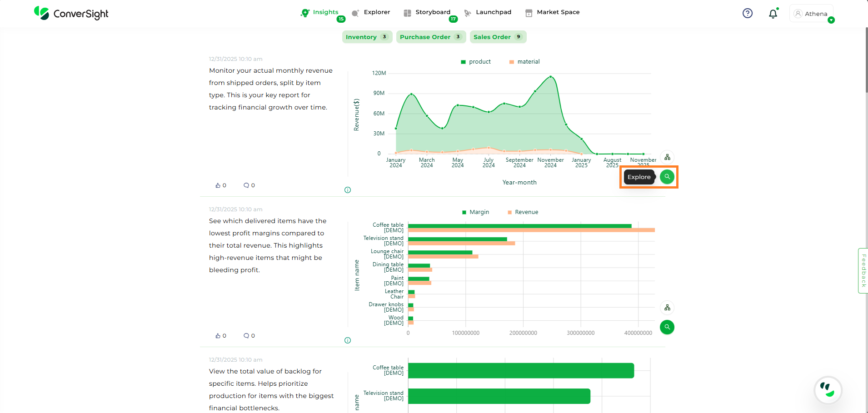
Task: Toggle the product series legend
Action: pos(475,62)
